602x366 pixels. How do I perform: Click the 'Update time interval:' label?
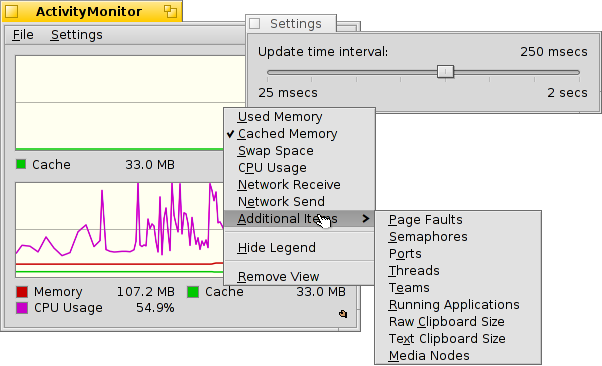coord(323,52)
